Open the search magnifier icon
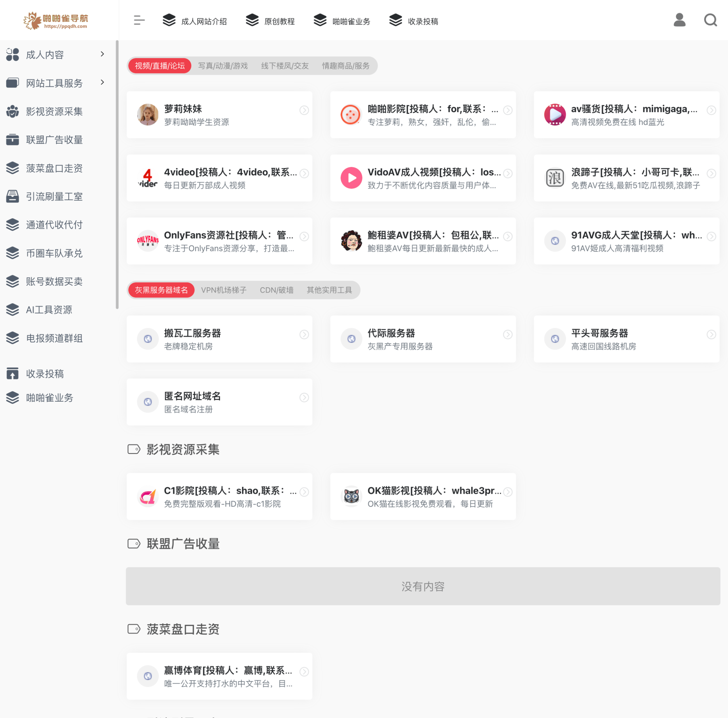 [710, 20]
